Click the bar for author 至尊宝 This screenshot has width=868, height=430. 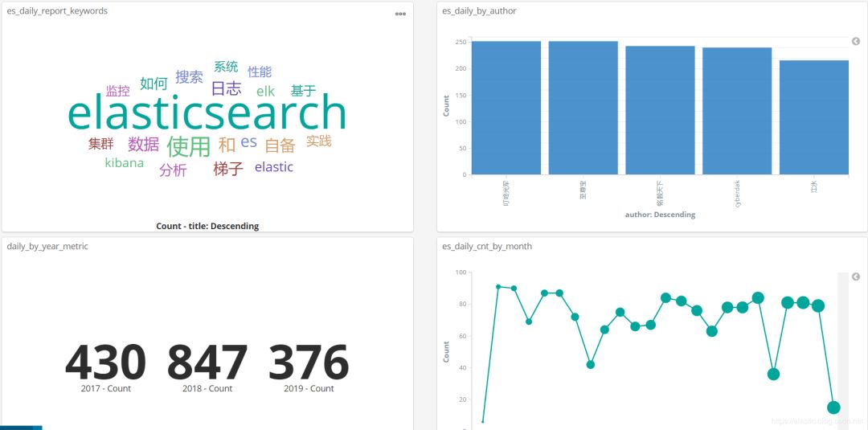pyautogui.click(x=583, y=108)
